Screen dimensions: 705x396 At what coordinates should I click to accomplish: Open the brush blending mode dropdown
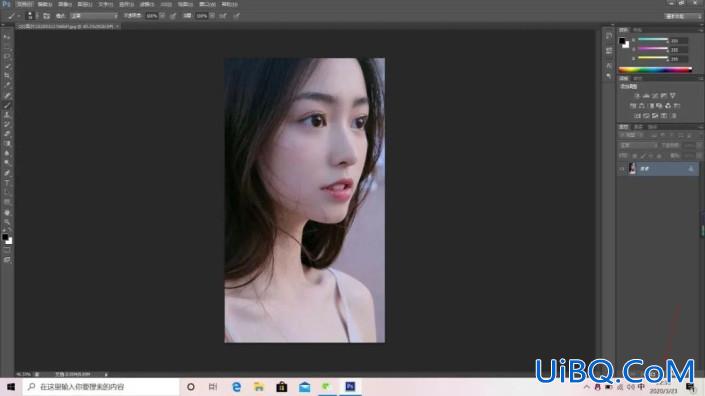click(94, 16)
